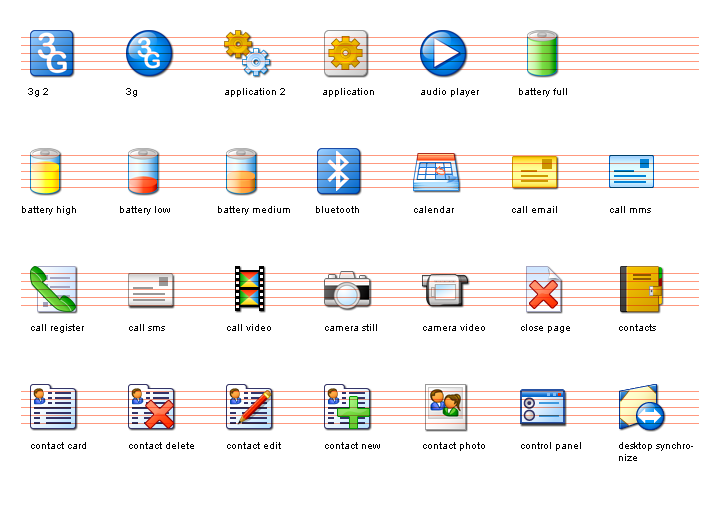The image size is (720, 515).
Task: Open the application 2 gears icon
Action: coord(247,54)
